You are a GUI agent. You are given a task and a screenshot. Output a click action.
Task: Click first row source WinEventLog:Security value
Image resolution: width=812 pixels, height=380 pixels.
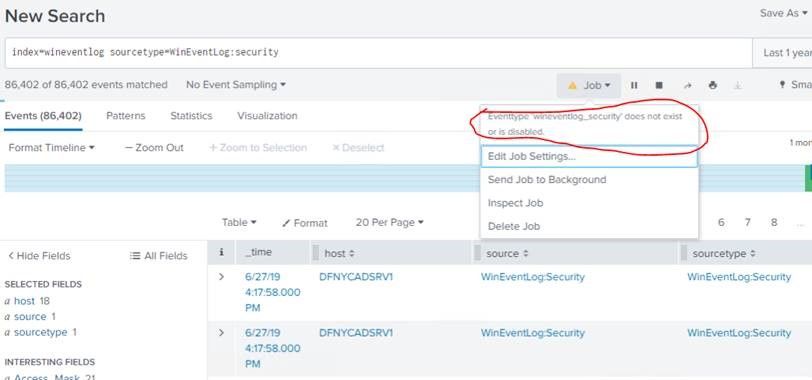533,276
